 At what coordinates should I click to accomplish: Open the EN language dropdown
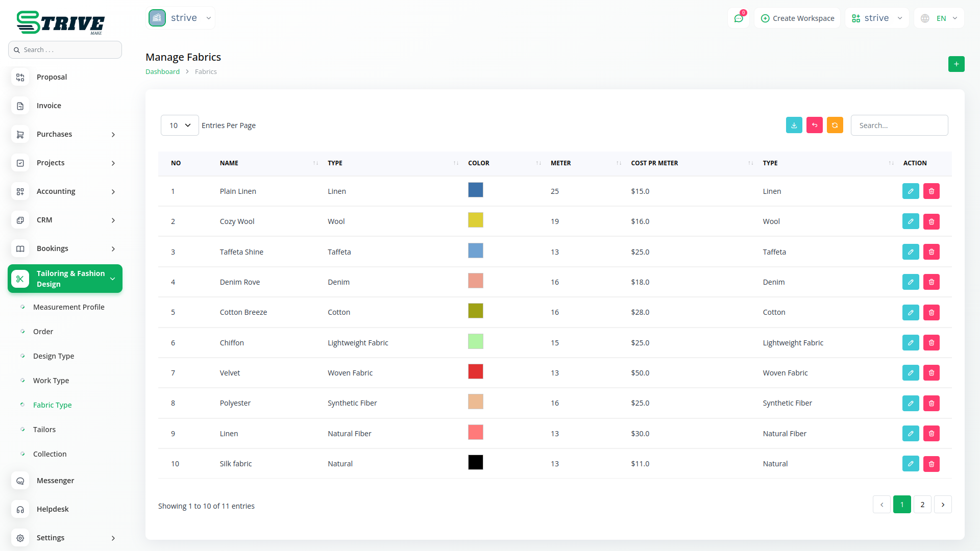(x=939, y=18)
